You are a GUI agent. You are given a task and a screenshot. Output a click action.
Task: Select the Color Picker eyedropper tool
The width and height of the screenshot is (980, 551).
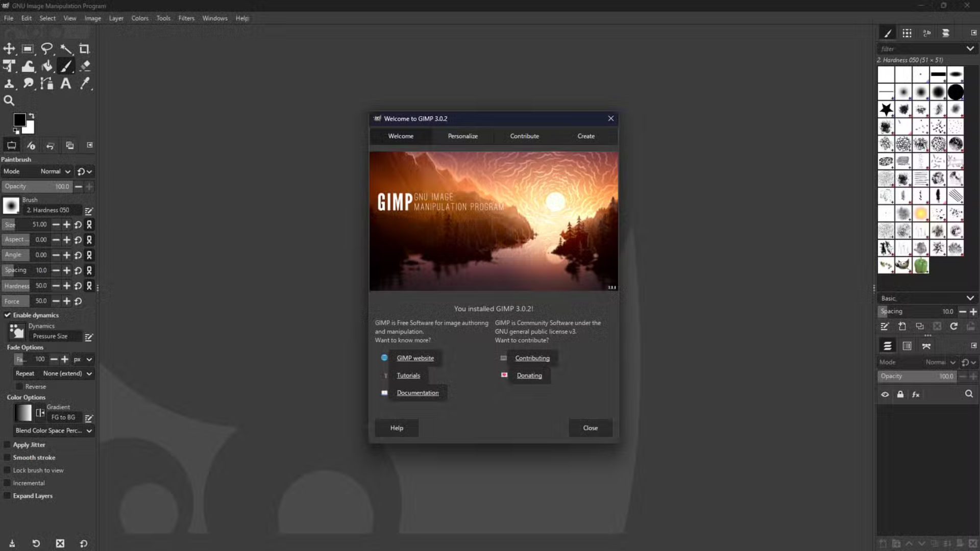[85, 84]
